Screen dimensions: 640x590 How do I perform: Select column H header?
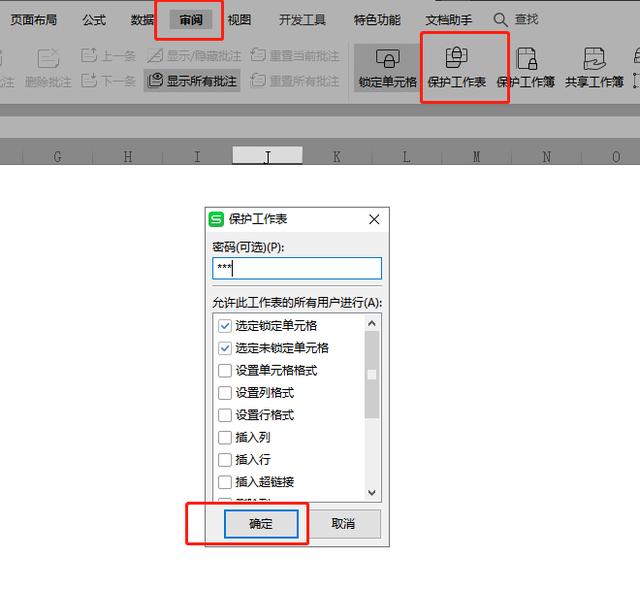[128, 157]
